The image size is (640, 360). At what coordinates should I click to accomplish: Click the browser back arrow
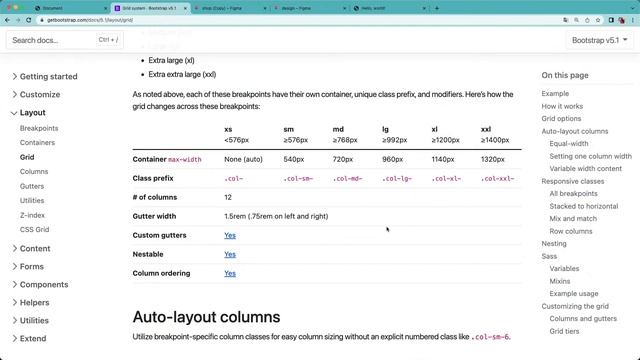[7, 20]
